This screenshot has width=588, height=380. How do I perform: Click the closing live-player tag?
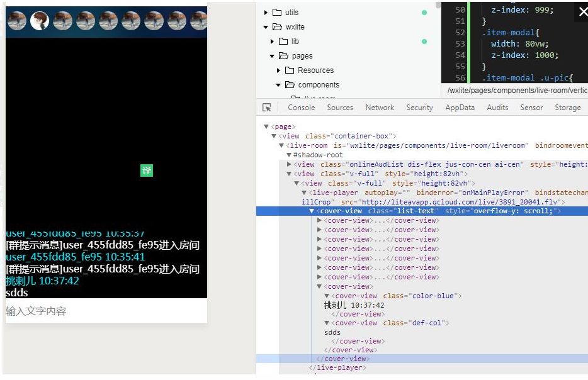[337, 367]
